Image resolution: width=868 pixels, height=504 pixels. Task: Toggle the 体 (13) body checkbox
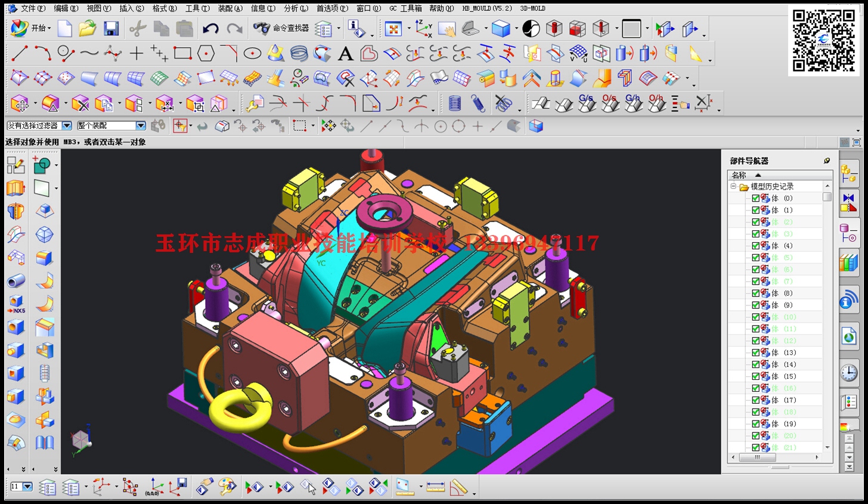[756, 353]
